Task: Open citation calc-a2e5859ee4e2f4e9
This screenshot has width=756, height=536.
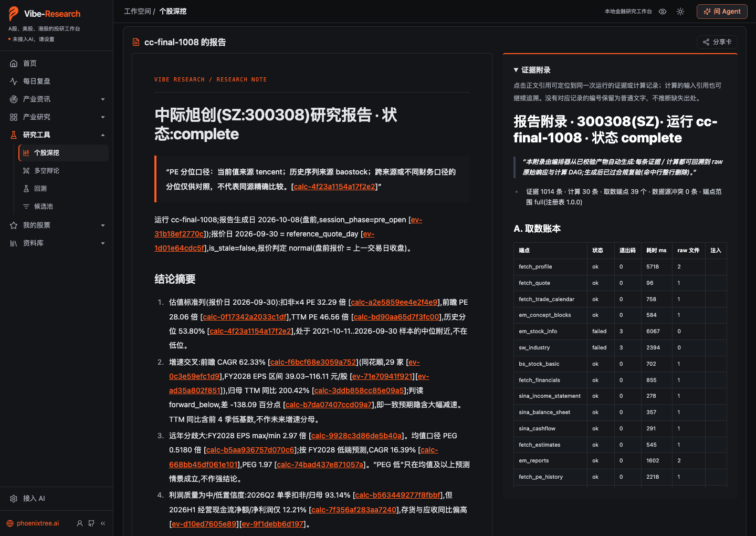Action: 394,302
